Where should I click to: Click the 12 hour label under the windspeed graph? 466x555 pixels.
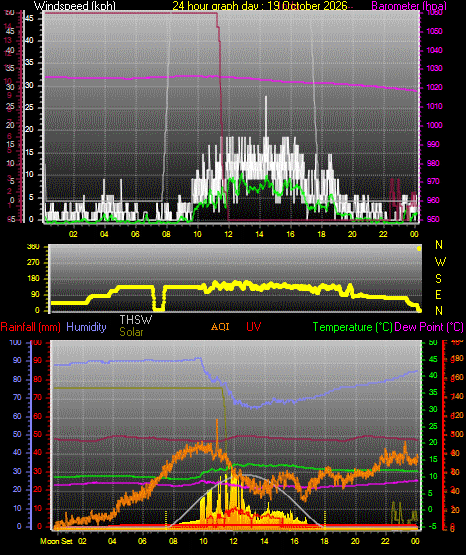(229, 234)
